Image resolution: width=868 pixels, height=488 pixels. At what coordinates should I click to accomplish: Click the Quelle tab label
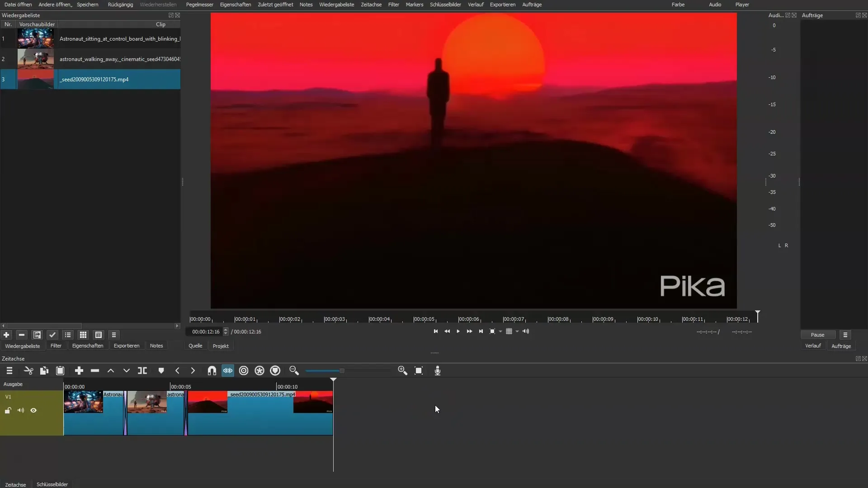(196, 346)
